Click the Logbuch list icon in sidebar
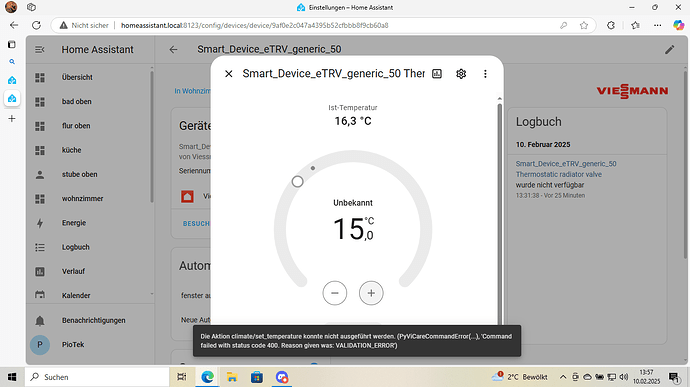This screenshot has width=690, height=387. [x=40, y=247]
